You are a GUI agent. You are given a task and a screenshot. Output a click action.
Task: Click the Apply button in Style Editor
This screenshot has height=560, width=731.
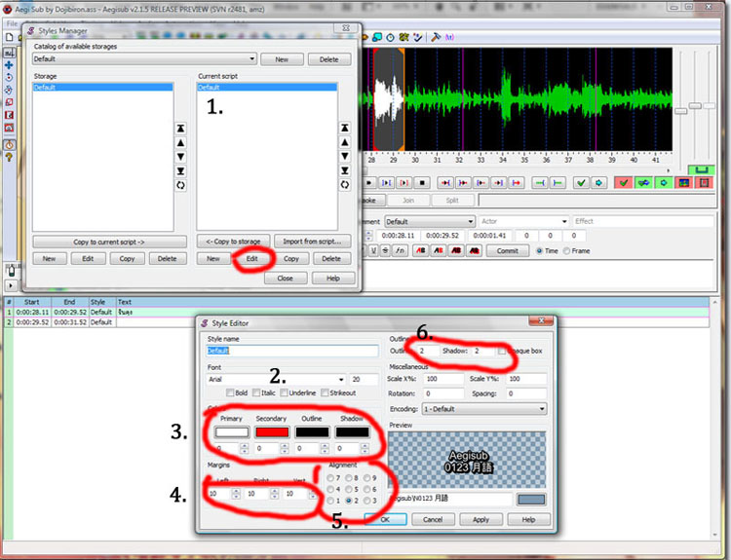pyautogui.click(x=481, y=519)
